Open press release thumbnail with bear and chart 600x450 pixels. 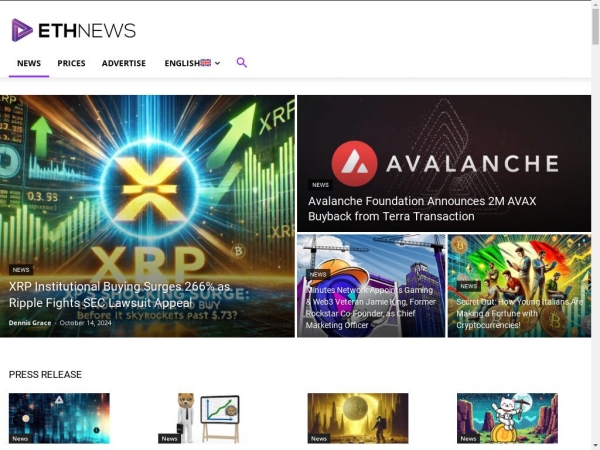[209, 418]
